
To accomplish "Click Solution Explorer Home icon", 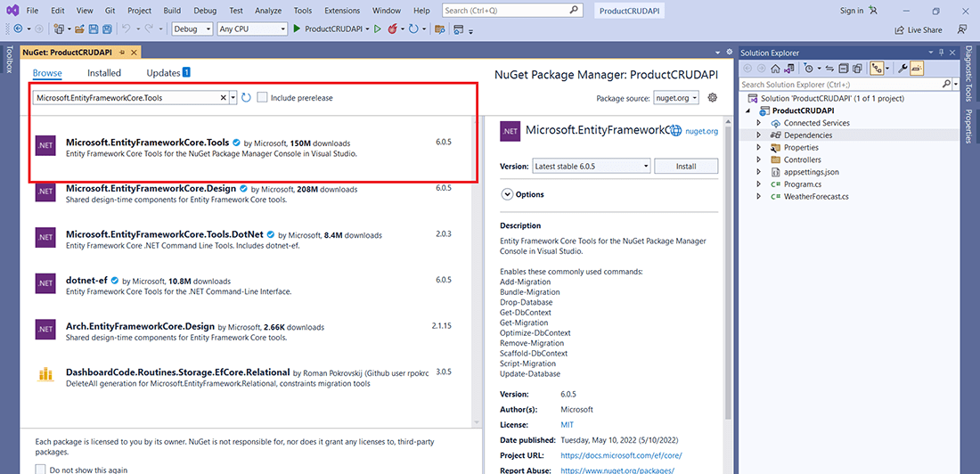I will 775,69.
